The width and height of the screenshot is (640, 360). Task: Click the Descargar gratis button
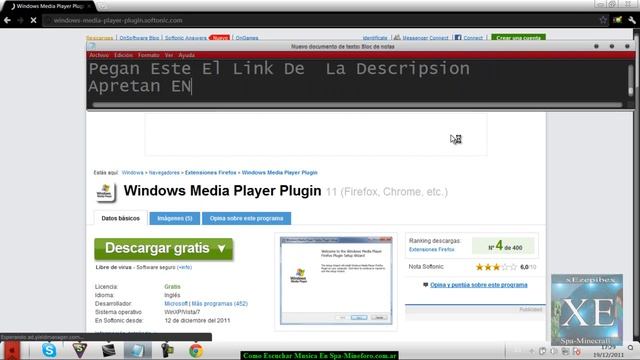[x=164, y=249]
